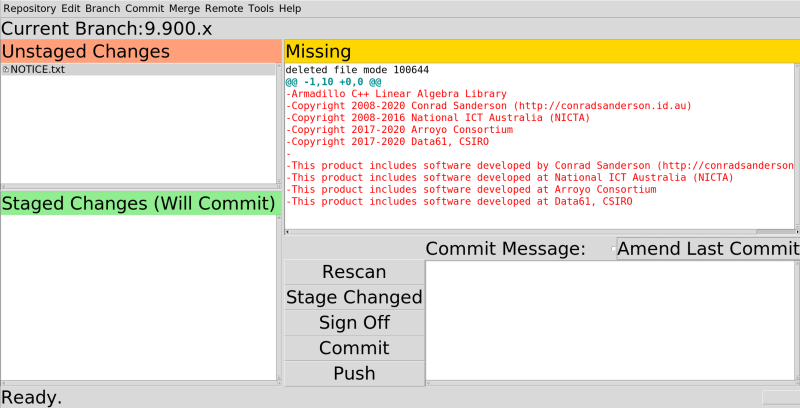Click the Push button

(x=354, y=373)
